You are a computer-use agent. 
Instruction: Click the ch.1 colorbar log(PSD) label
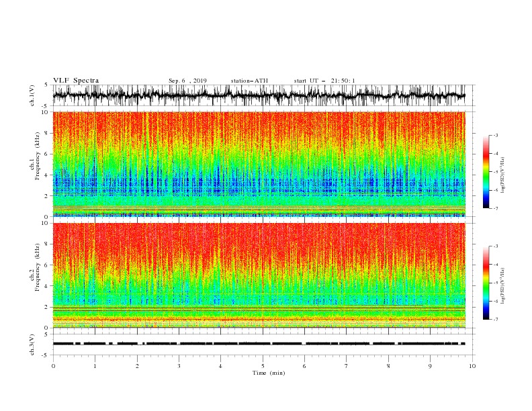[502, 175]
